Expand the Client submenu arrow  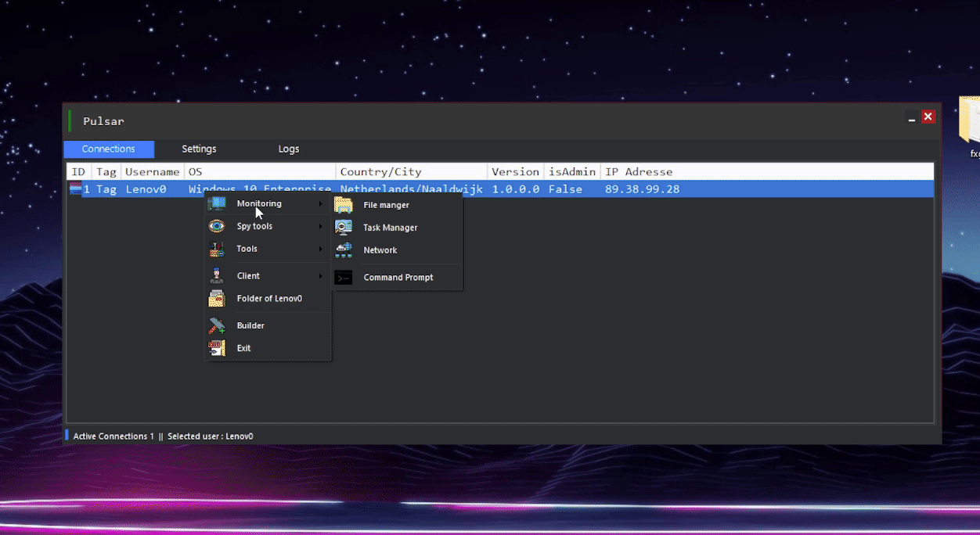[320, 276]
